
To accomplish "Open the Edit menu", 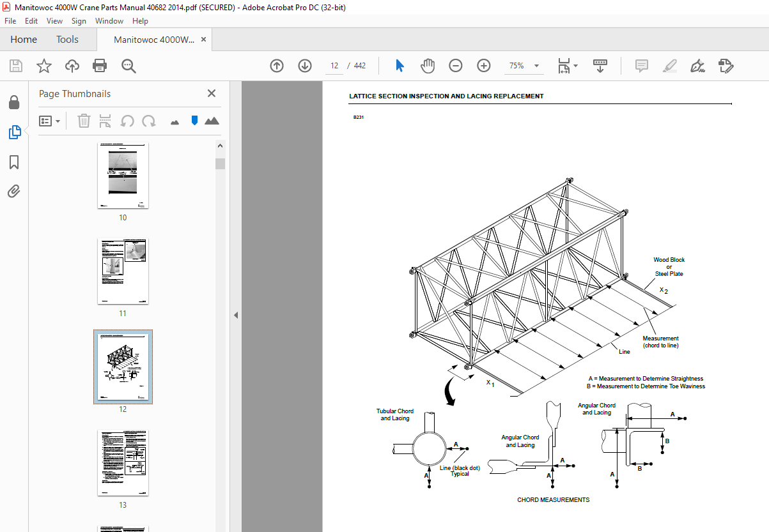I will (x=31, y=21).
